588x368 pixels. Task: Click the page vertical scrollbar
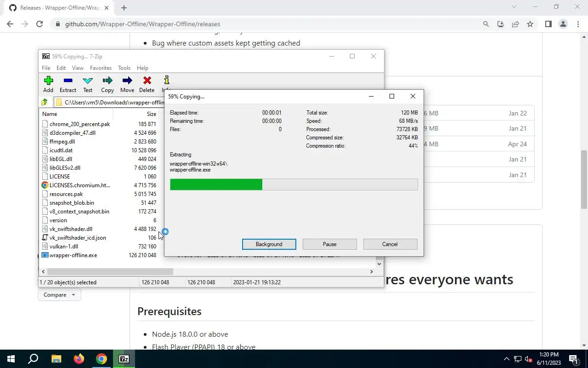click(584, 179)
